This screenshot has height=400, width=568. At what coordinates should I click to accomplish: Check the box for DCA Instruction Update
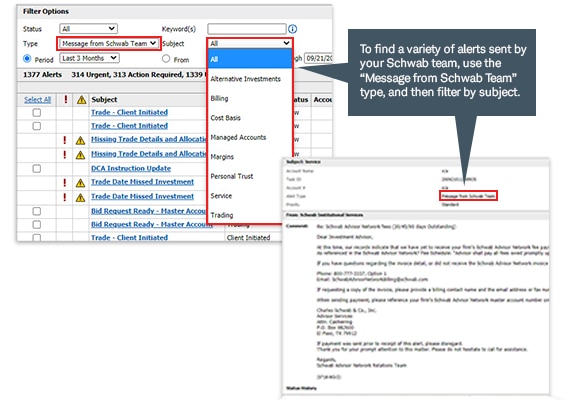[x=37, y=168]
